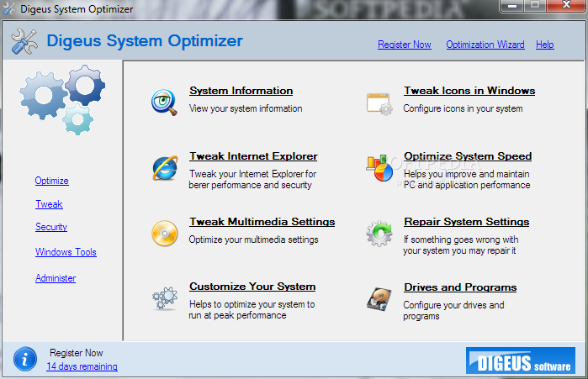Click the DIGEUS software logo banner
The height and width of the screenshot is (379, 588).
(521, 361)
